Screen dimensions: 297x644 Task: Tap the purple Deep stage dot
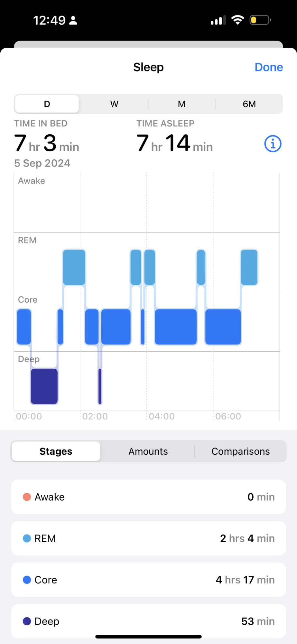click(x=27, y=621)
